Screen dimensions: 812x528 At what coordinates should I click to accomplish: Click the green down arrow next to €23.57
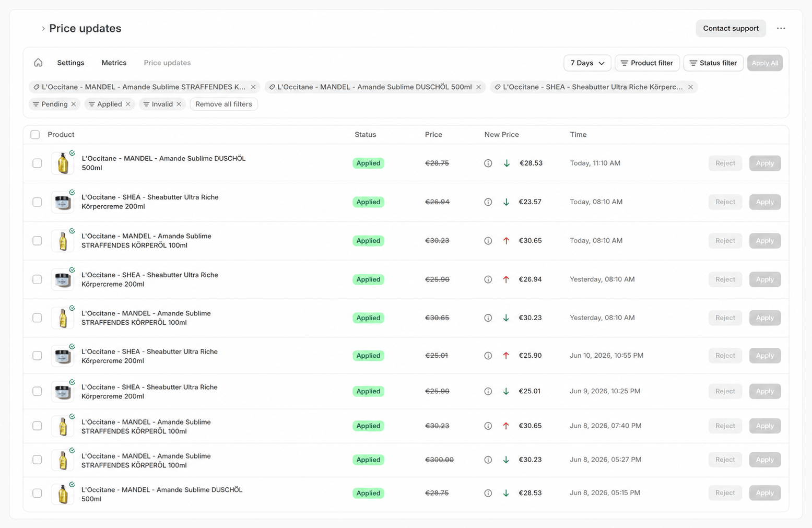tap(506, 202)
